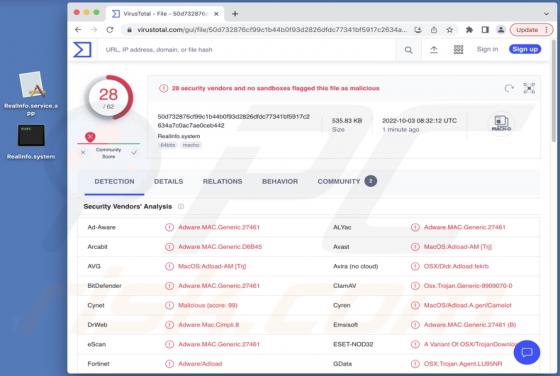Click the URL, IP address search field

tap(248, 50)
